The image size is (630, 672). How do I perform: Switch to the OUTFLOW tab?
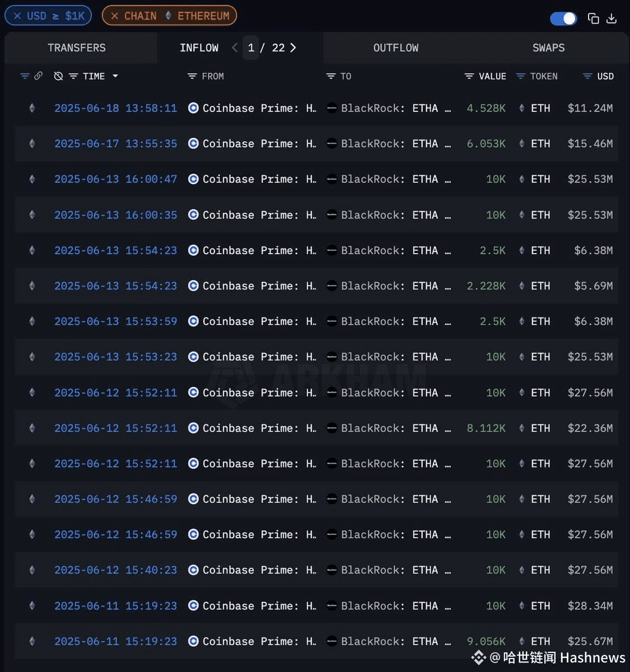pyautogui.click(x=396, y=48)
